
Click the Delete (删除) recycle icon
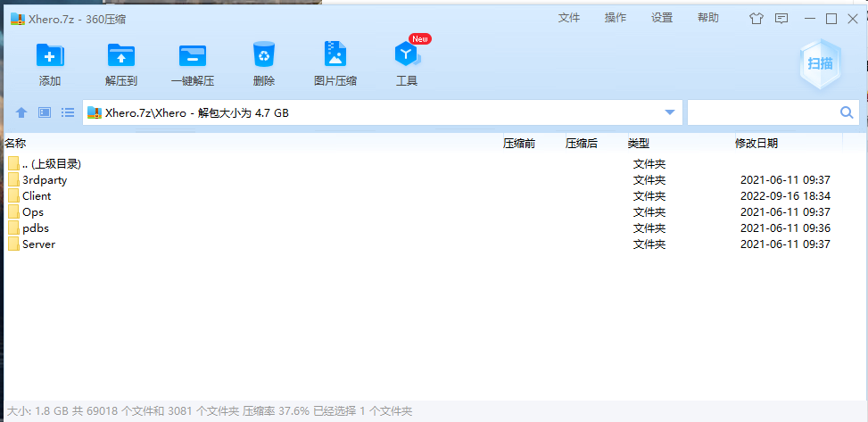[263, 57]
